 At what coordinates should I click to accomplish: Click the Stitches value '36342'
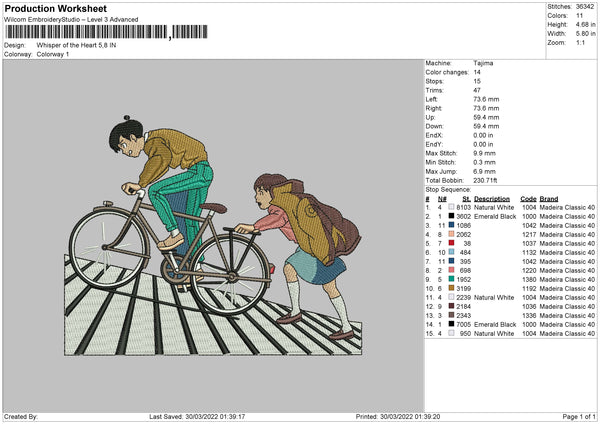point(585,7)
